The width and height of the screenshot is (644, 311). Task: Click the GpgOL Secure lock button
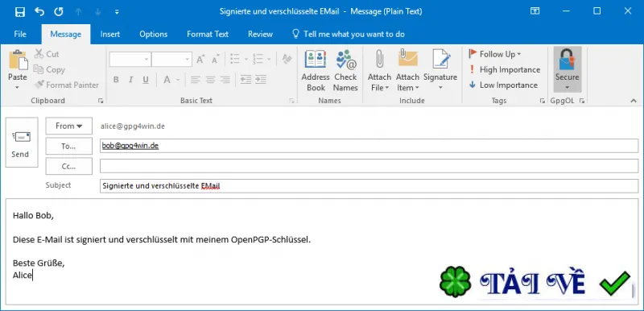[568, 69]
